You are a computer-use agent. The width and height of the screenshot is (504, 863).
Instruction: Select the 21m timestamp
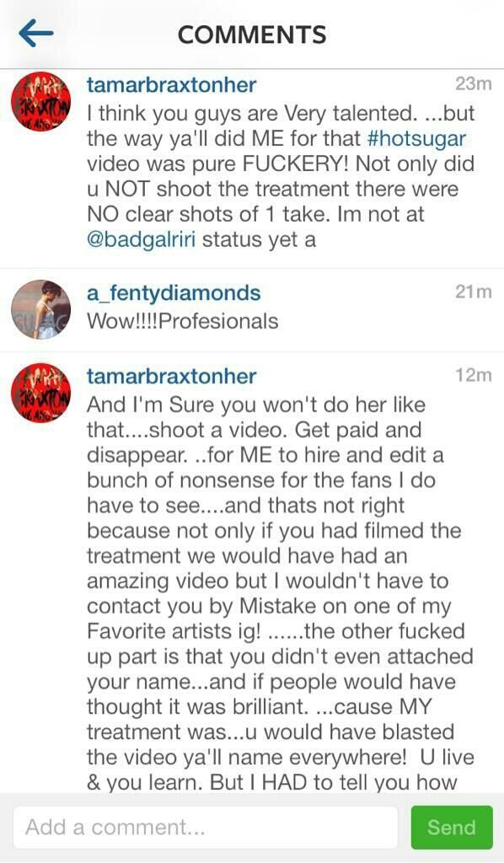tap(473, 292)
